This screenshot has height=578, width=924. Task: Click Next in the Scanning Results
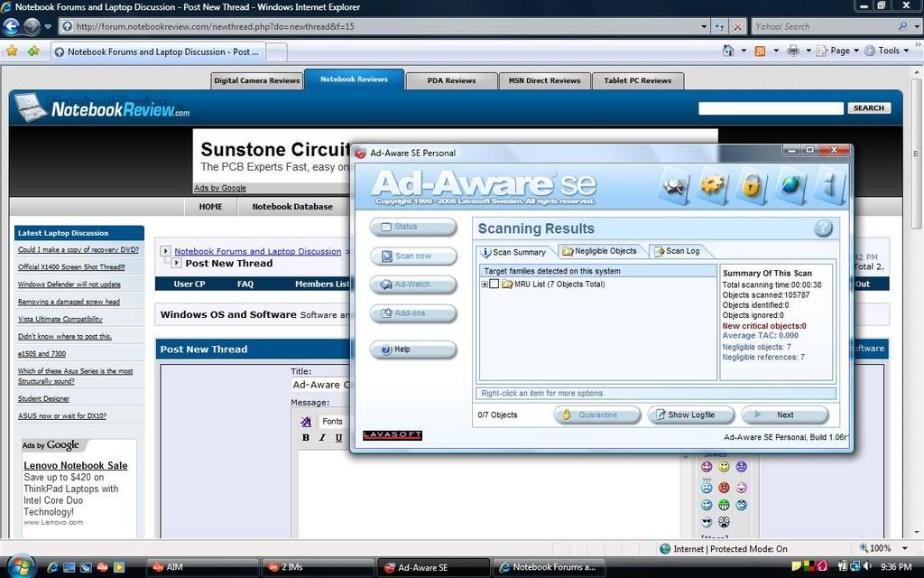(x=785, y=415)
